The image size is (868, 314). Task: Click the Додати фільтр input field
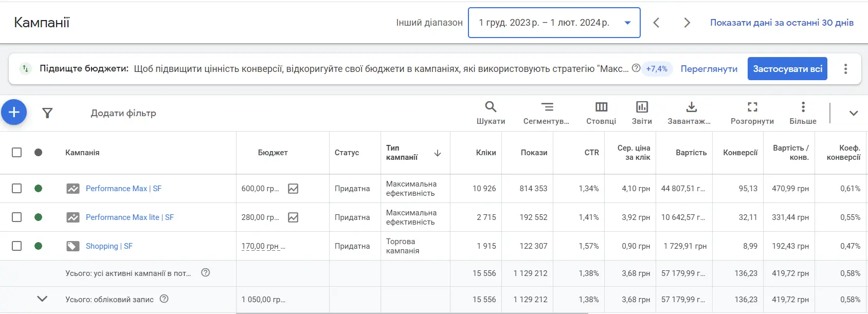point(123,113)
